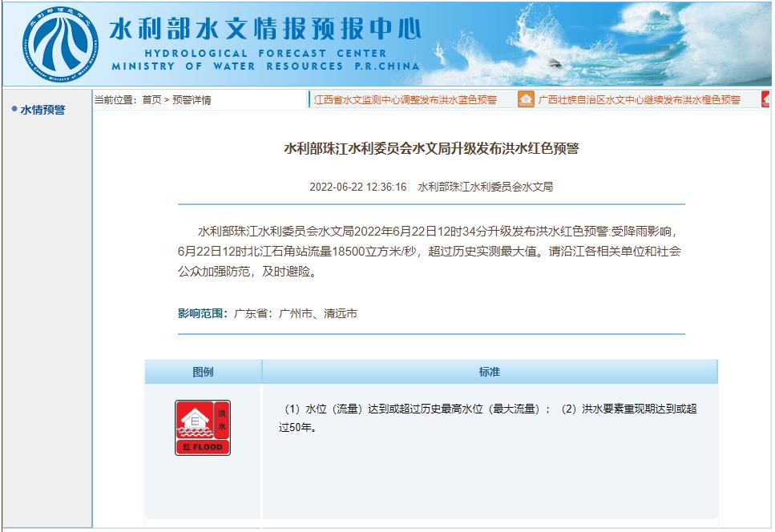Click the Hydrological Forecast Center English subtitle
This screenshot has width=775, height=532.
pyautogui.click(x=265, y=54)
